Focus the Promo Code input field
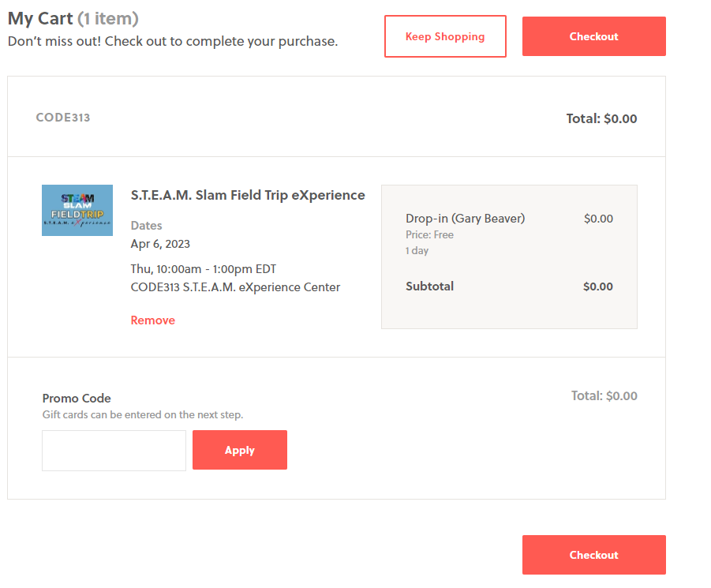The width and height of the screenshot is (711, 588). [114, 450]
